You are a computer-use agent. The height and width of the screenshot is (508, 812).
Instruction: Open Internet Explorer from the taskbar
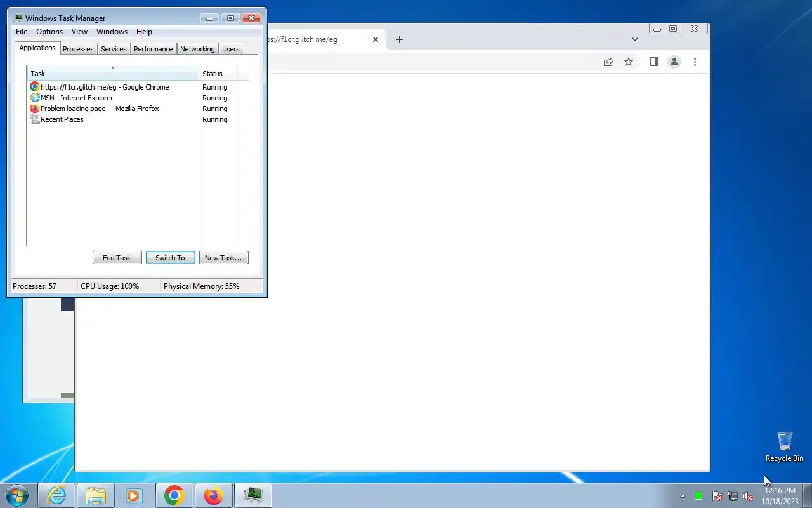pos(56,495)
